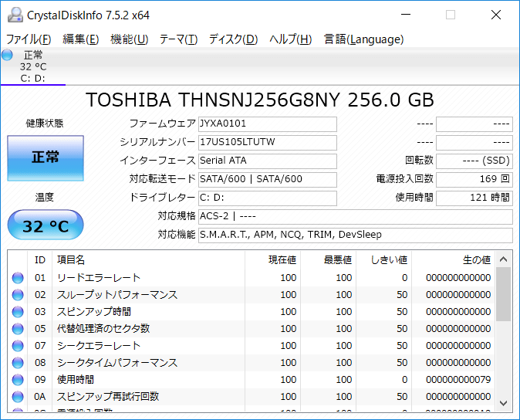Open the 言語(Language) menu

point(363,39)
